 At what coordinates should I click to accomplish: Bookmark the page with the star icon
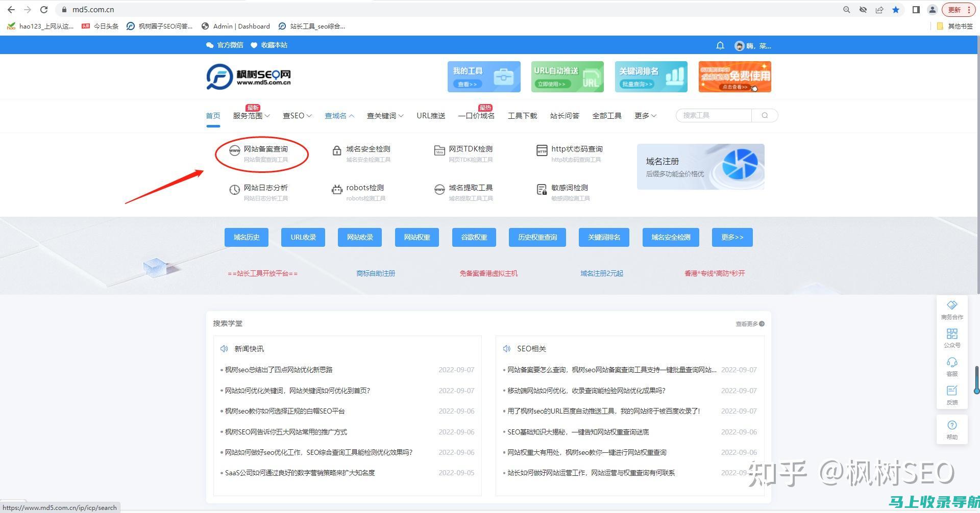[896, 10]
